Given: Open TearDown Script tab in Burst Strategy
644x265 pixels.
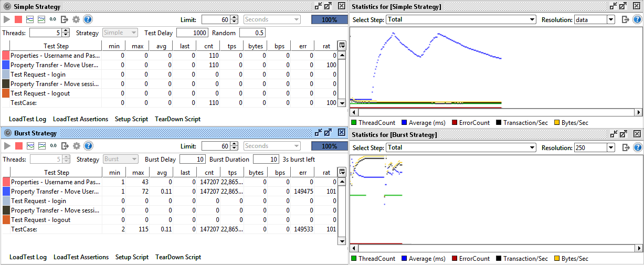Looking at the screenshot, I should pos(178,257).
